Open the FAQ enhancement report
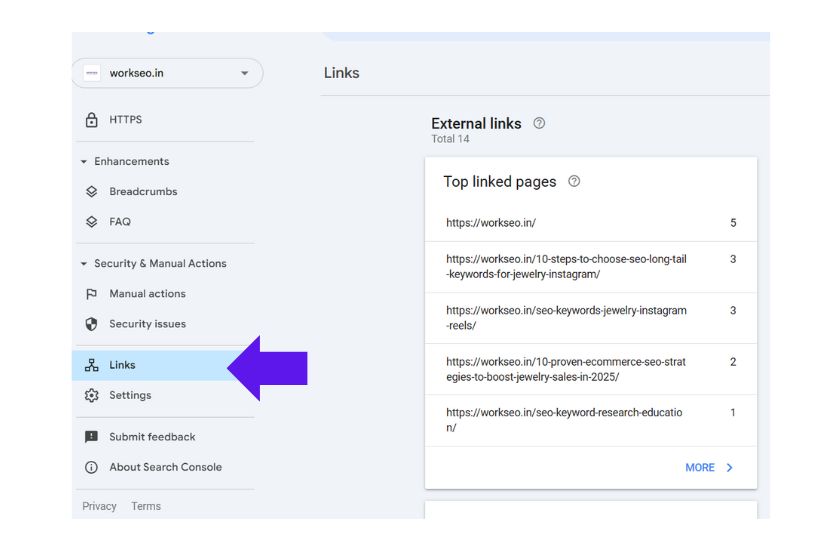The height and width of the screenshot is (551, 826). [x=120, y=222]
